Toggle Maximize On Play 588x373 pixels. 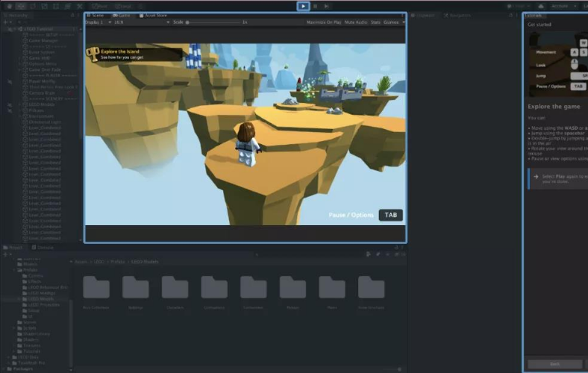coord(324,22)
